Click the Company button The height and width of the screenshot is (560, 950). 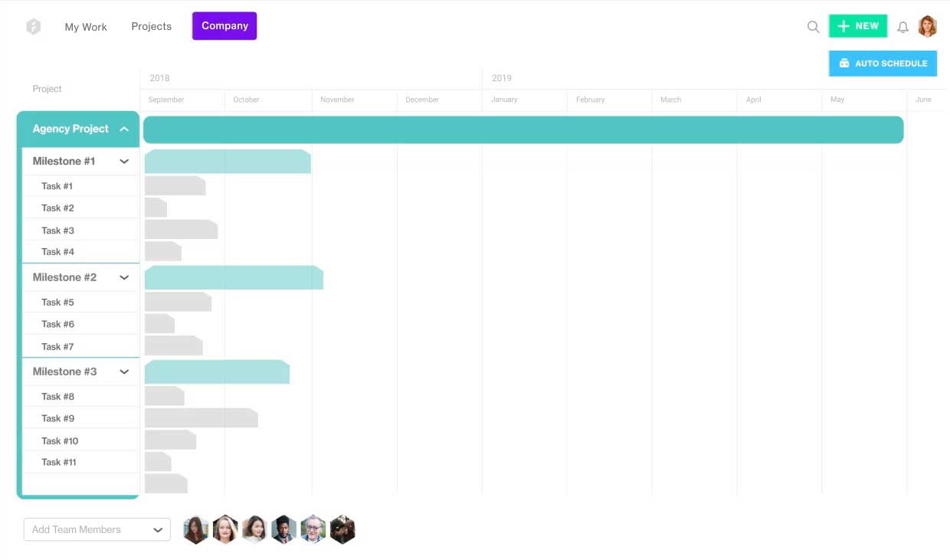pos(224,25)
